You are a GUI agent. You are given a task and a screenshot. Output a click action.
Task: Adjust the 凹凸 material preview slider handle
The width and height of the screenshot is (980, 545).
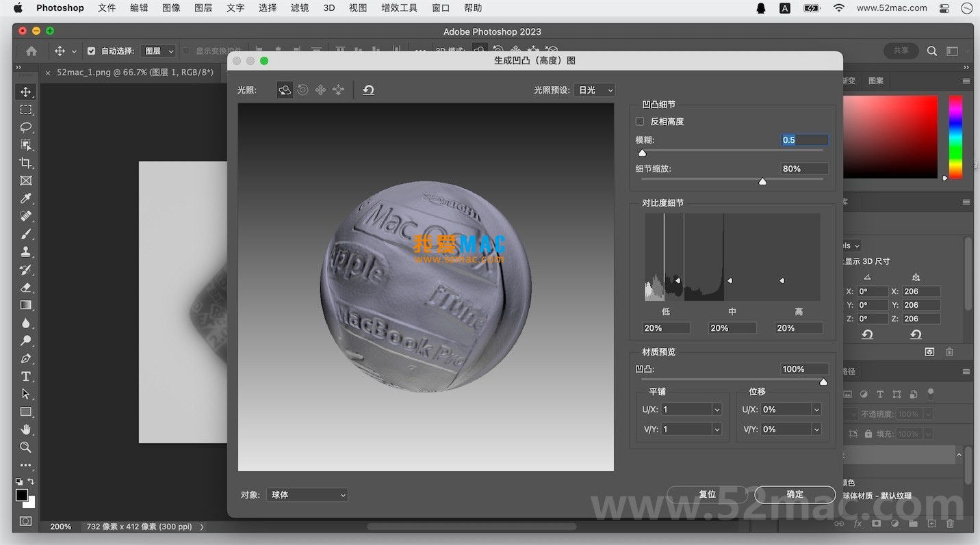823,382
